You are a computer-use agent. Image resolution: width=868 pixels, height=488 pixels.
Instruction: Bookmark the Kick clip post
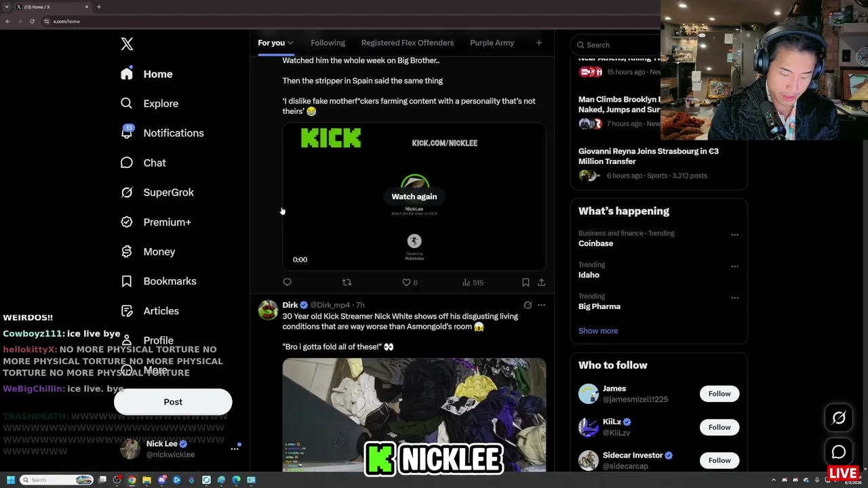pos(526,282)
